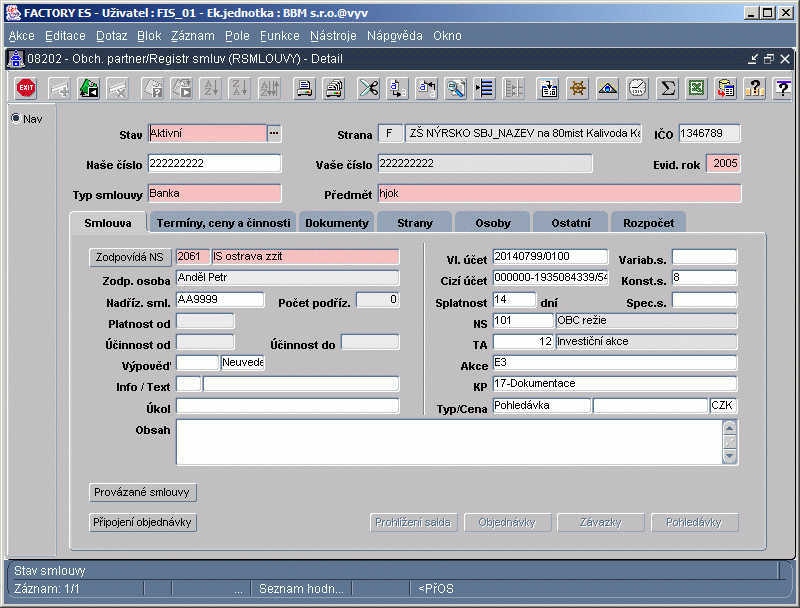
Task: Click the green house save icon
Action: (89, 88)
